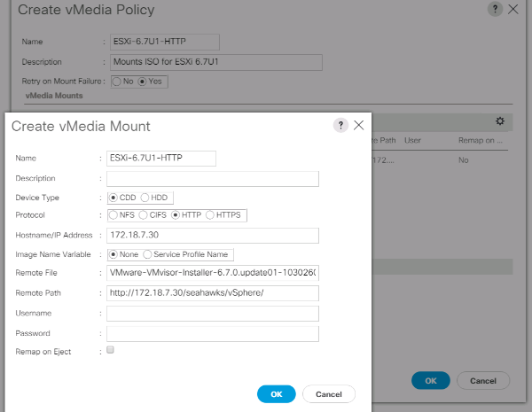Viewport: 532px width, 412px height.
Task: Click the help icon in Create vMedia Policy
Action: (x=495, y=9)
